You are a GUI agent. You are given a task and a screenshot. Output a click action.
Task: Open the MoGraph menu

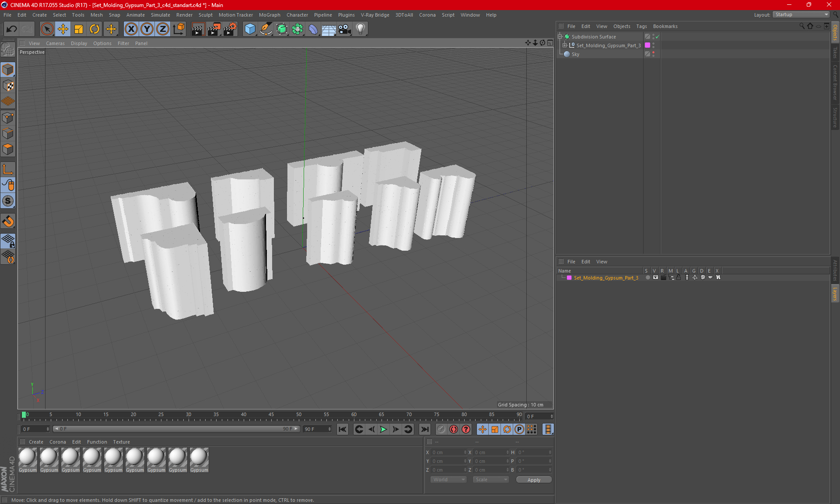269,15
